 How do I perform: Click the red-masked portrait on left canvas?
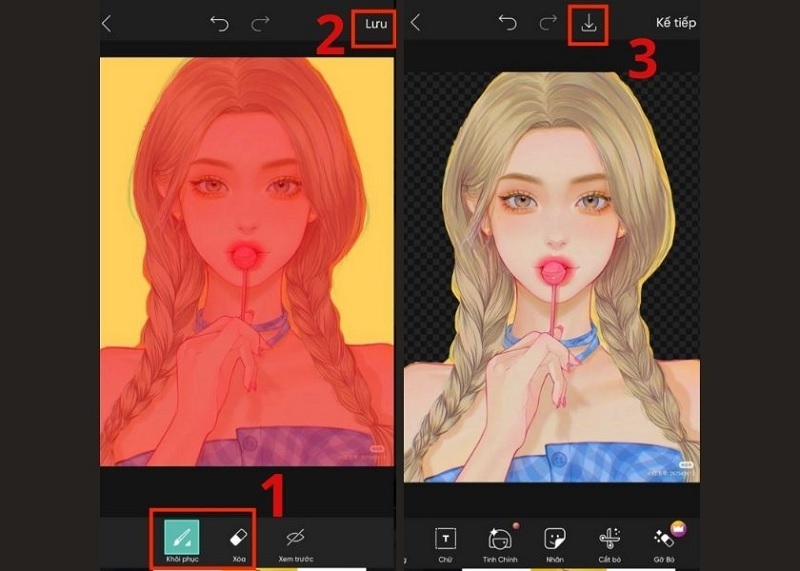[x=246, y=250]
